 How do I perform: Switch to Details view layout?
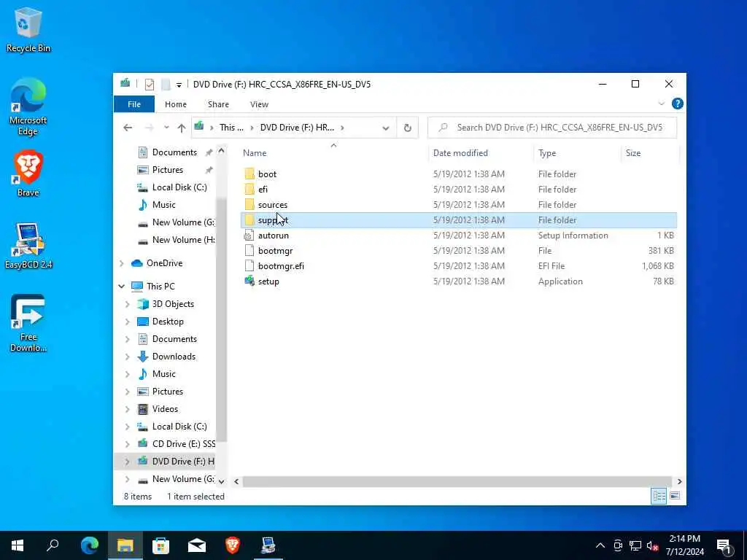pyautogui.click(x=659, y=496)
